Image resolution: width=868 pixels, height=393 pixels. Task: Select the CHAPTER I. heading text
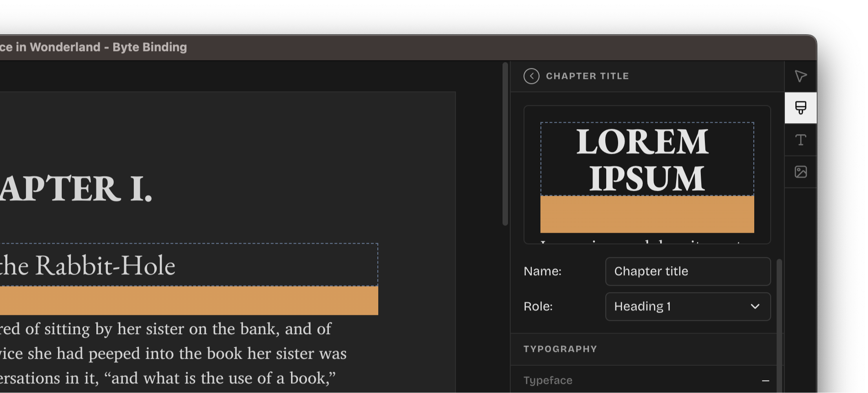[x=76, y=189]
